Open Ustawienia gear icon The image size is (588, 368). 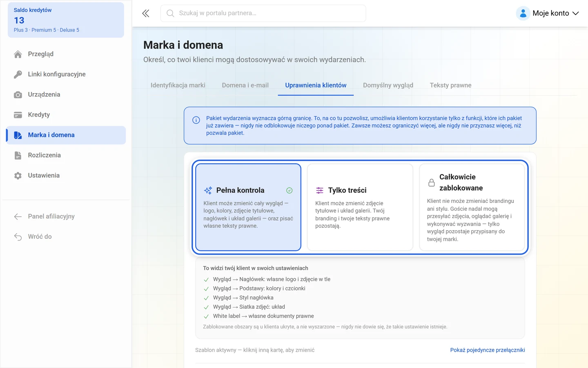(18, 176)
